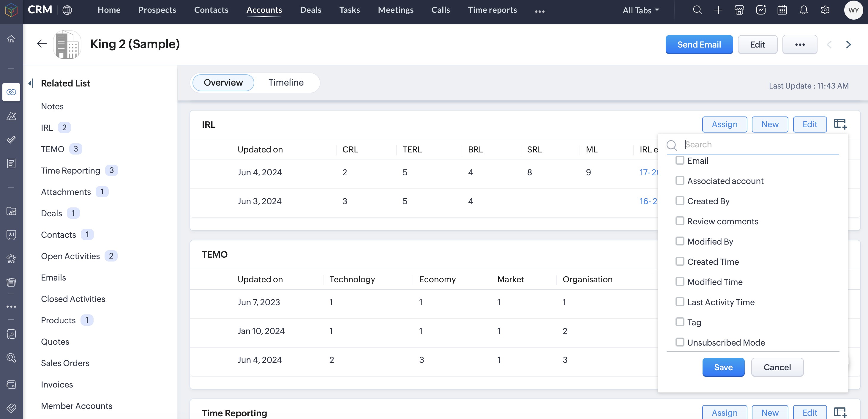Open the setup gear icon
Screen dimensions: 868x419
[825, 10]
